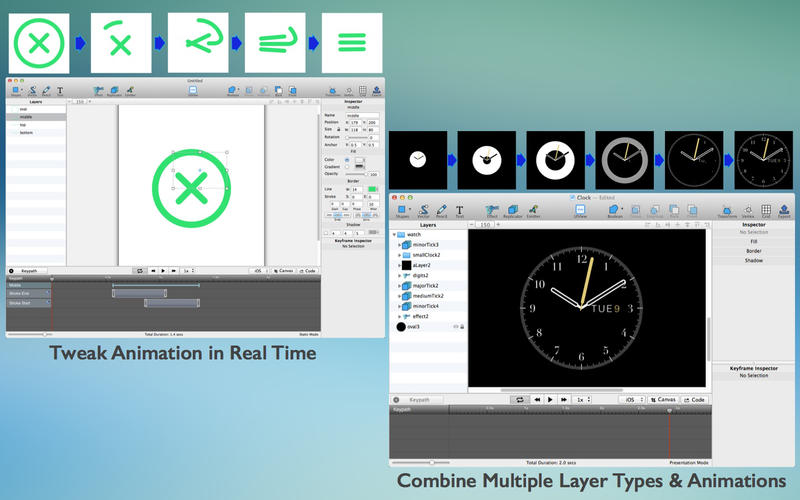Click Replicator icon in Untitled window
The width and height of the screenshot is (800, 500).
pos(114,91)
